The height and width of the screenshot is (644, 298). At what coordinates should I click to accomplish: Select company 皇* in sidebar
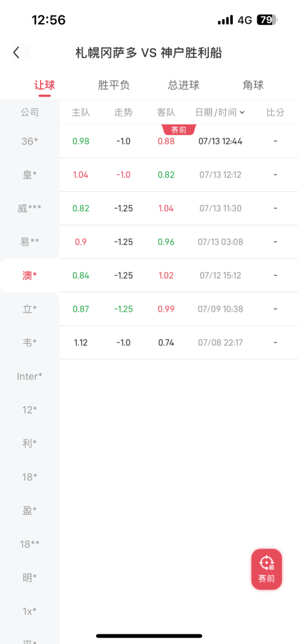point(30,175)
